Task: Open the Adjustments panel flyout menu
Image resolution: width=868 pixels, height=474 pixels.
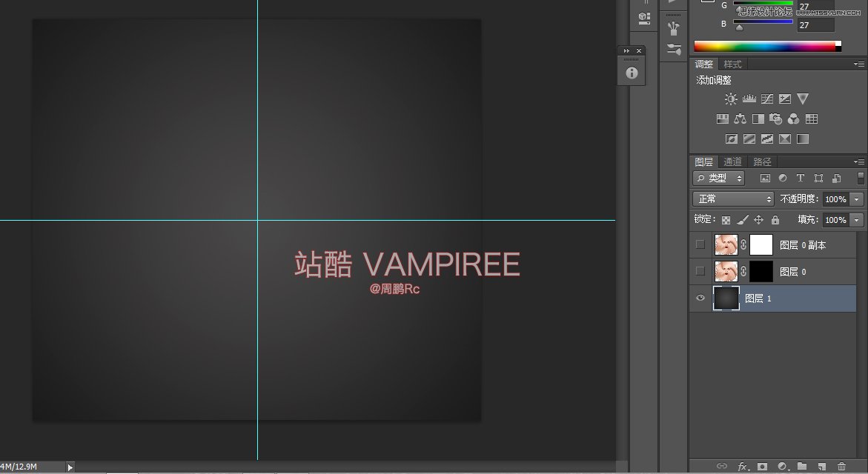Action: tap(859, 64)
